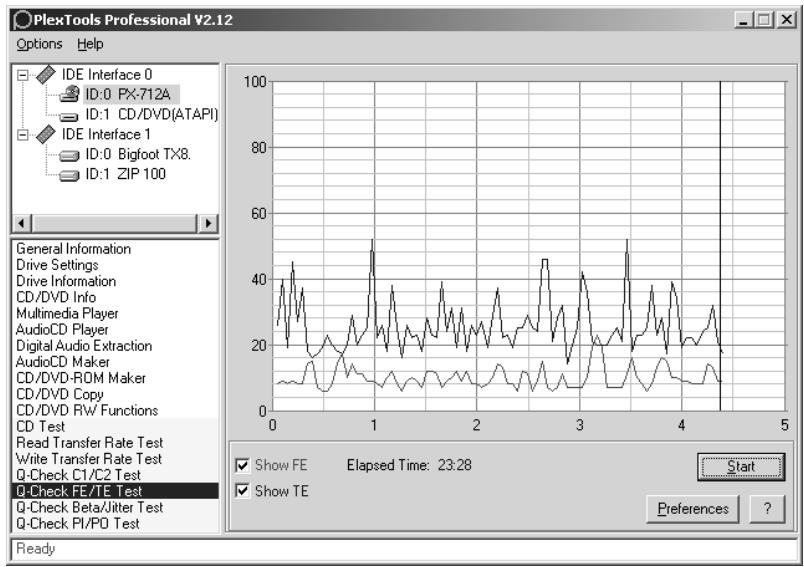Open CD/DVD Copy
Viewport: 804px width, 567px height.
[x=60, y=394]
